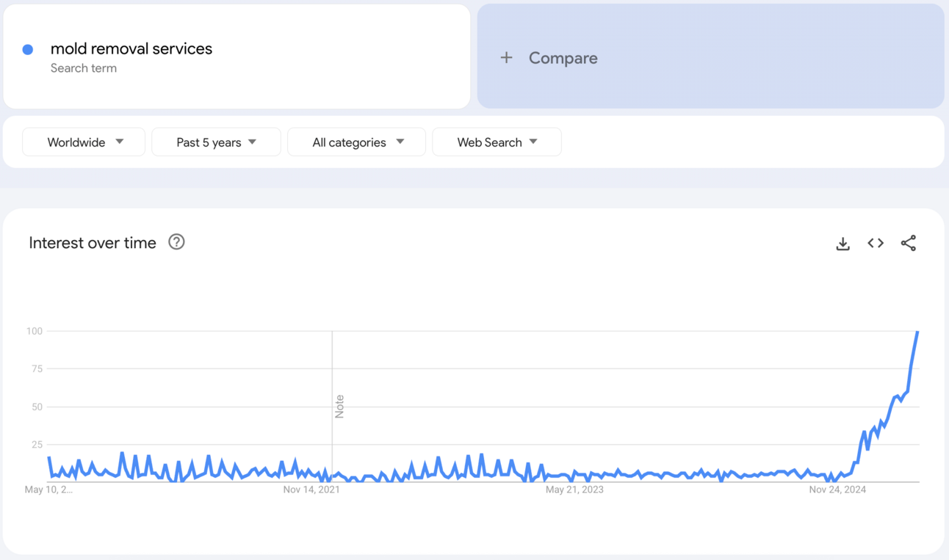
Task: Open the All categories dropdown
Action: 356,142
